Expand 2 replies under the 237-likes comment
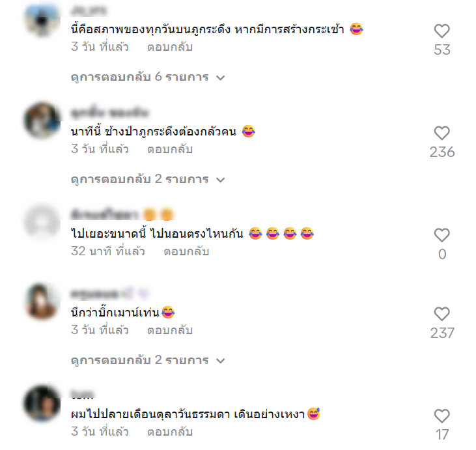 [148, 360]
